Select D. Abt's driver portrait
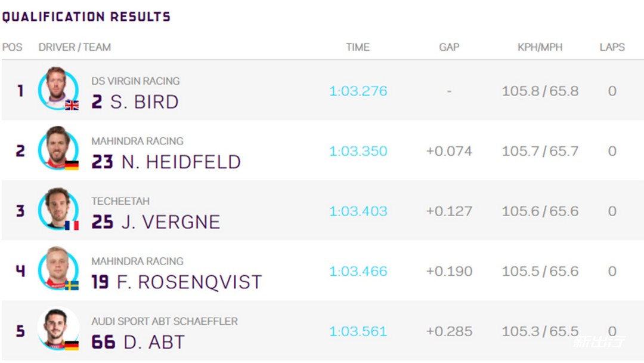The width and height of the screenshot is (644, 363). coord(58,328)
